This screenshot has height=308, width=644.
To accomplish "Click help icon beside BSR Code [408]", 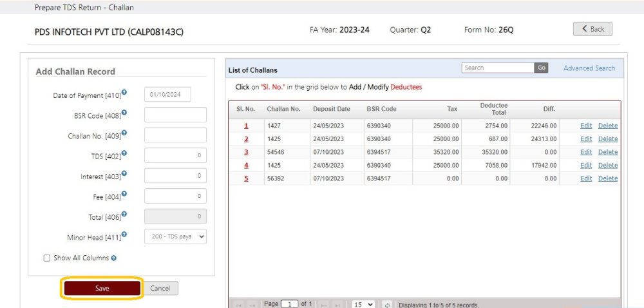I will (x=124, y=113).
